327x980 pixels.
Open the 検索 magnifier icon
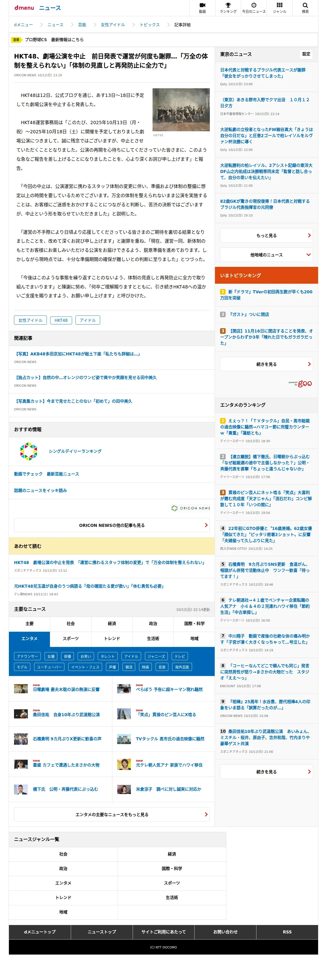click(x=305, y=8)
